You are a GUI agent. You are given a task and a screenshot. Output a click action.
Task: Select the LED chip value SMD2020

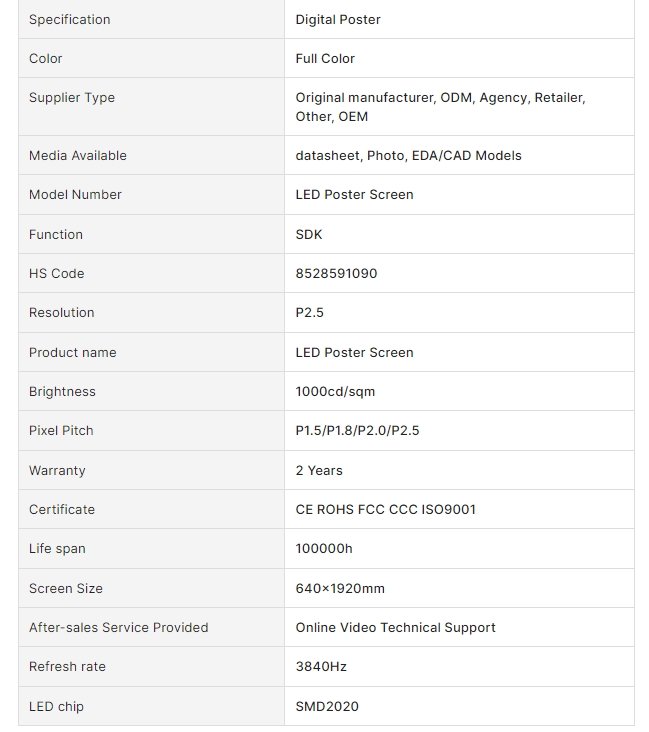tap(327, 706)
